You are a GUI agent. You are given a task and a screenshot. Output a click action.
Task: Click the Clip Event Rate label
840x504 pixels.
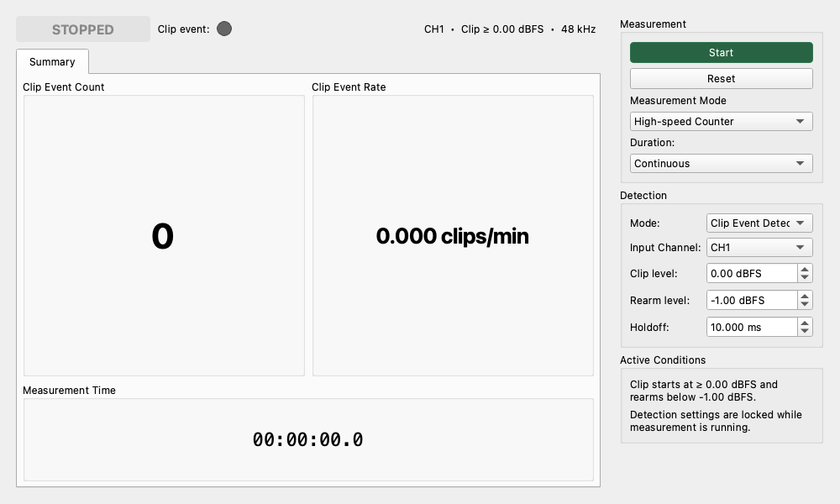tap(349, 87)
